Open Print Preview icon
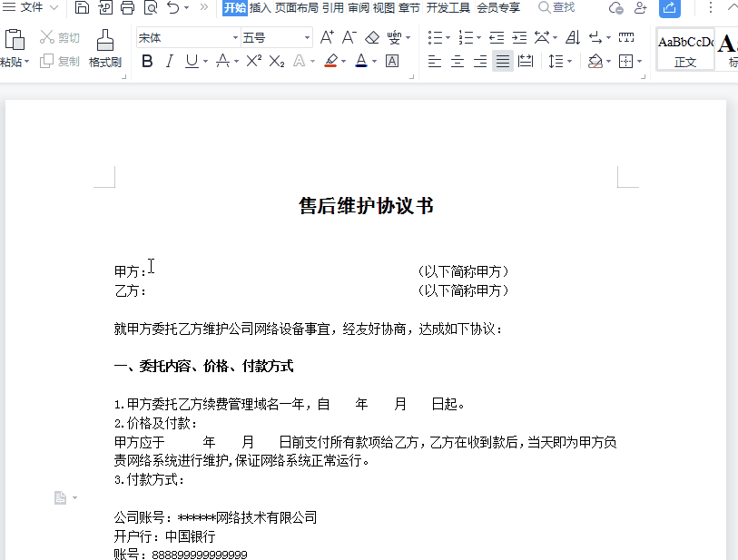The height and width of the screenshot is (560, 738). tap(150, 7)
